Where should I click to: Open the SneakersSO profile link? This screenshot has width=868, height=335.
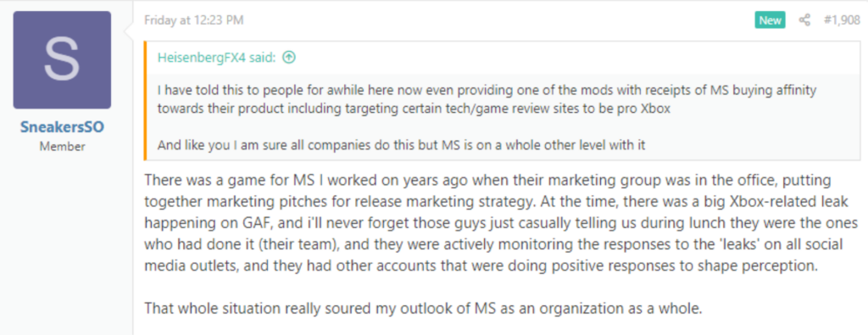(62, 127)
